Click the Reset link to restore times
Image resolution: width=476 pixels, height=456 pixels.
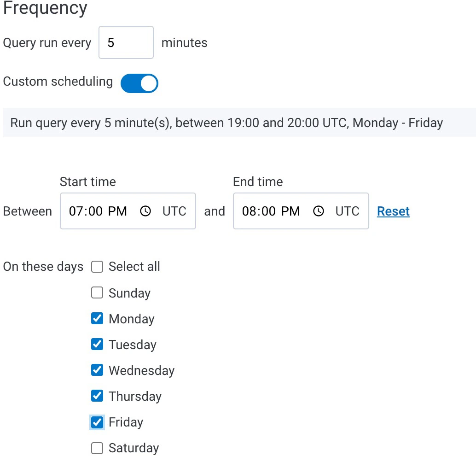tap(393, 211)
